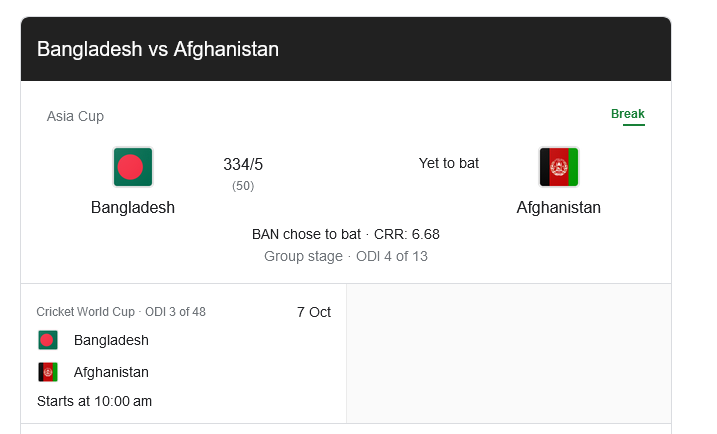Click the (50) overs count
Image resolution: width=717 pixels, height=434 pixels.
[243, 186]
